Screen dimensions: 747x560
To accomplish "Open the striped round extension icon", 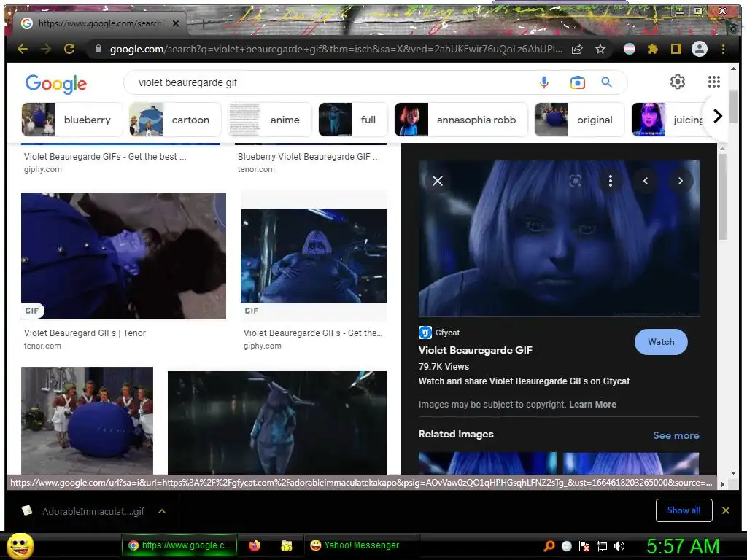I will (630, 49).
